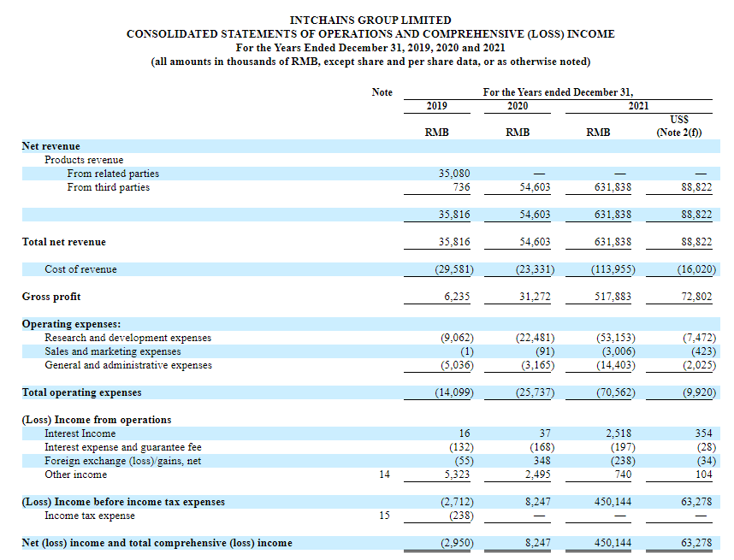The height and width of the screenshot is (560, 734).
Task: Click Interest Income 2021 value 2,518
Action: tap(619, 433)
